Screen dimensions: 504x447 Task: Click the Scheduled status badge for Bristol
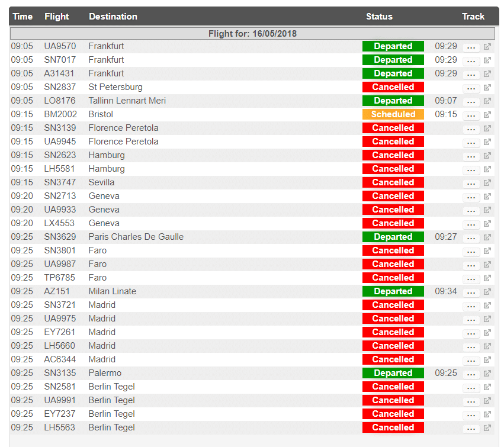393,114
